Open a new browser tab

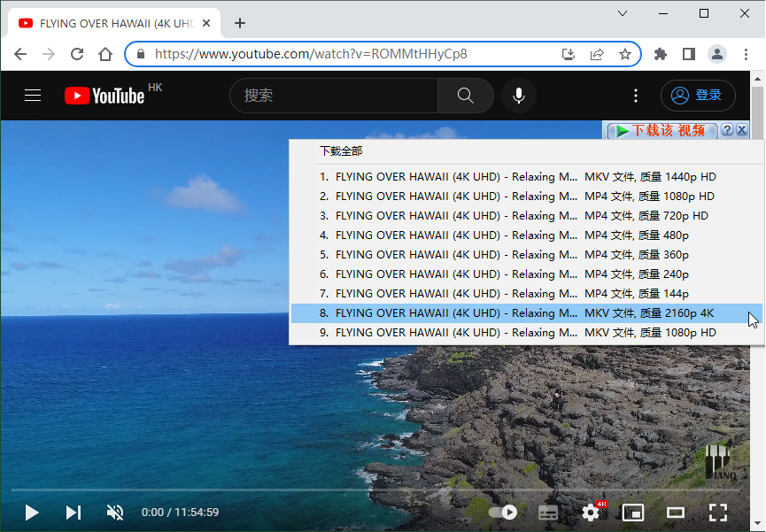click(240, 23)
